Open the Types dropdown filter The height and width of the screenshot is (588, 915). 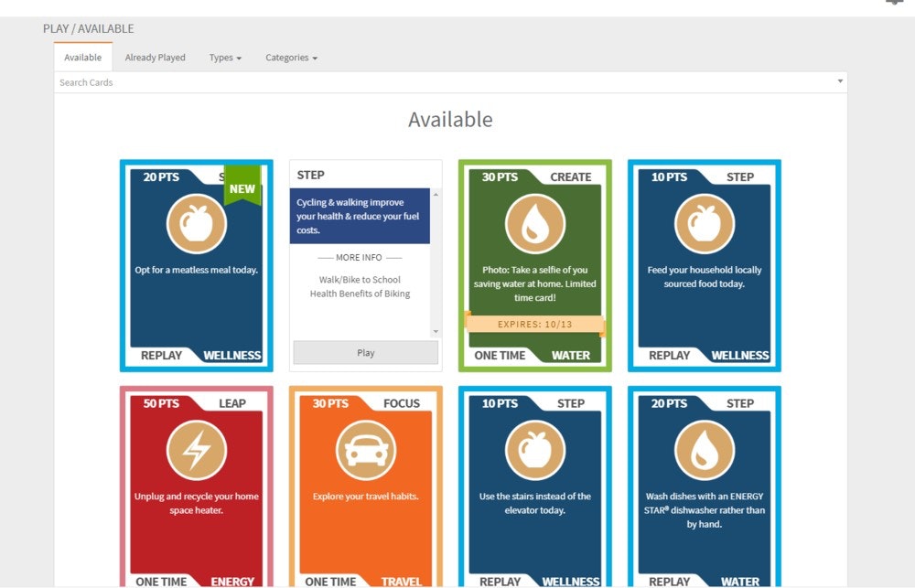coord(225,58)
